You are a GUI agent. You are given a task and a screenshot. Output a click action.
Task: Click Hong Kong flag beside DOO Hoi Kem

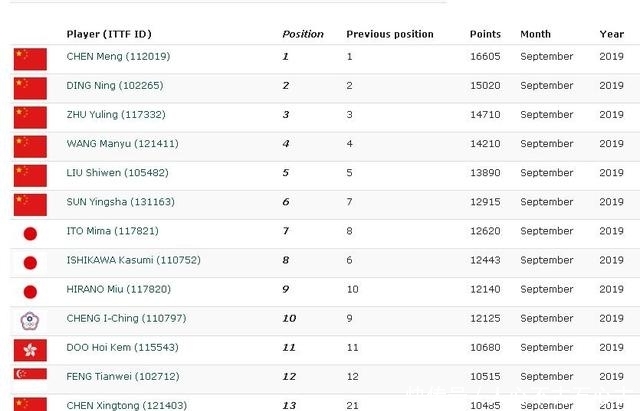[30, 350]
